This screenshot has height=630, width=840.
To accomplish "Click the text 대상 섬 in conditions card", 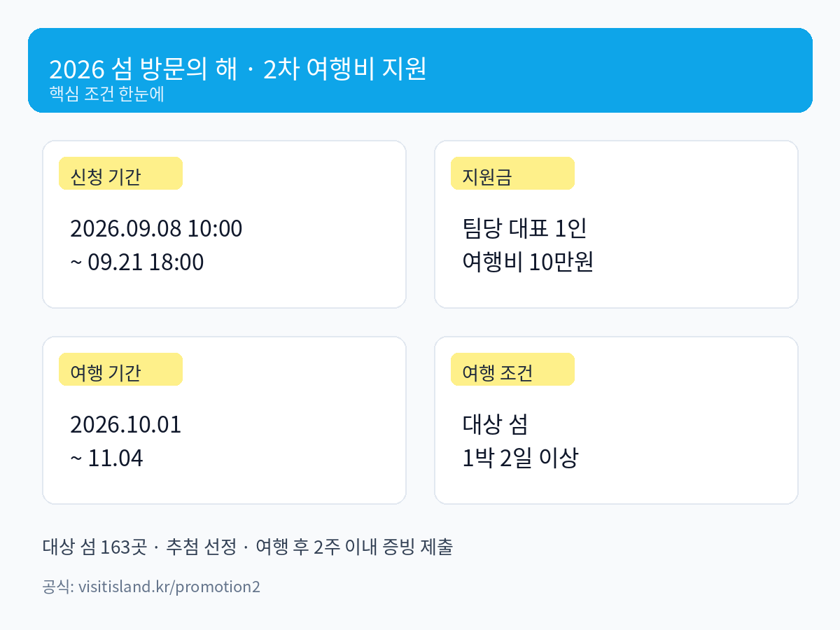I will (x=495, y=424).
